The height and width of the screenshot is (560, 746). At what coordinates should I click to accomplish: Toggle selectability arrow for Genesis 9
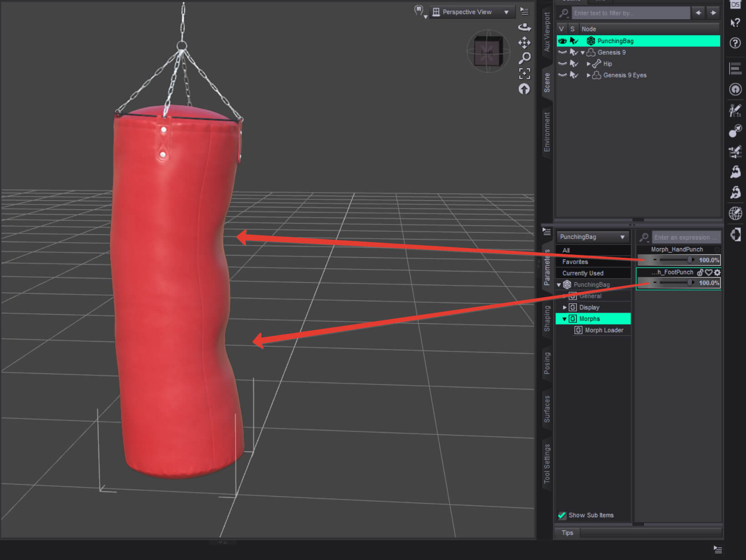click(574, 52)
